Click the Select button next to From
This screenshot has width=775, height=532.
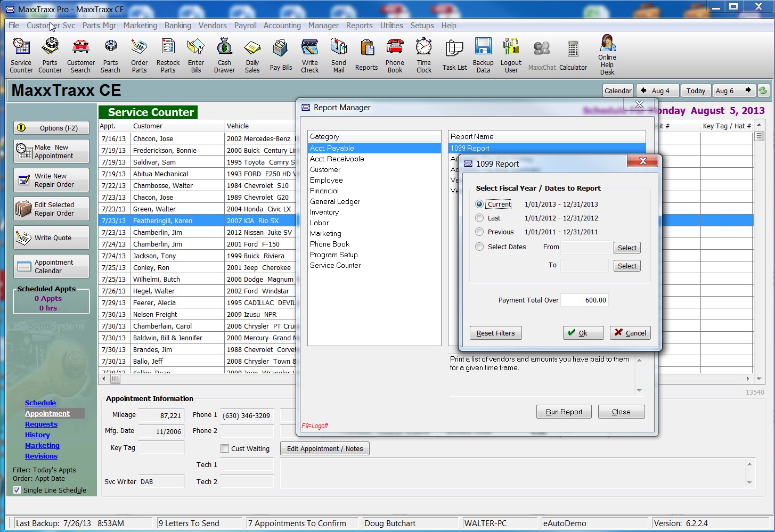point(627,248)
